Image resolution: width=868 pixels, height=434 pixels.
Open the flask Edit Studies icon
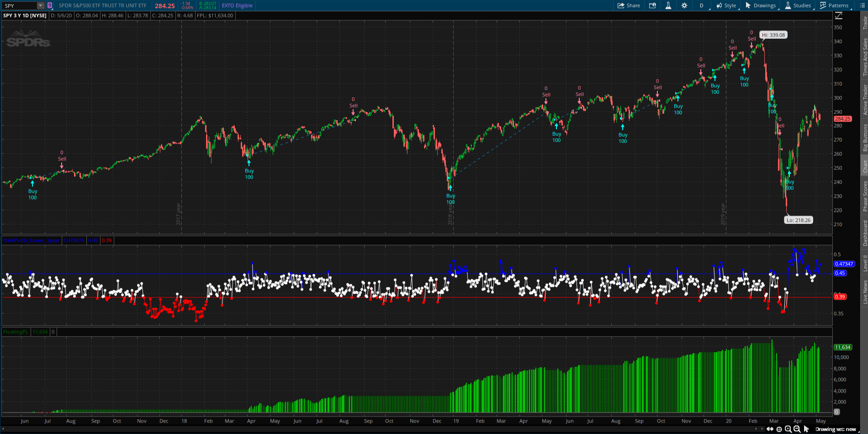click(668, 5)
